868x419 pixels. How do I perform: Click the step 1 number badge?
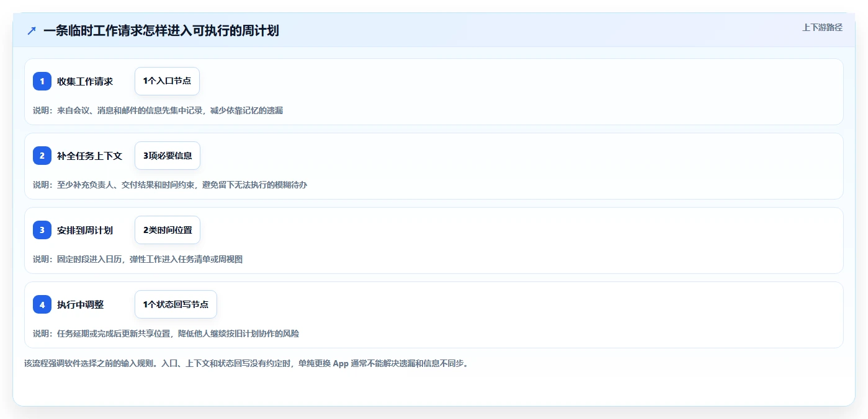click(x=42, y=81)
